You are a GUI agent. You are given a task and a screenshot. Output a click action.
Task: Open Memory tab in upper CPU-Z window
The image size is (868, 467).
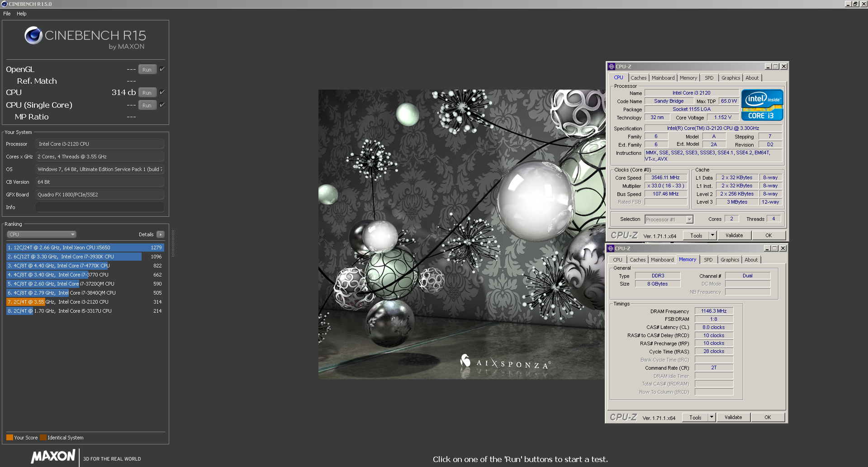[x=688, y=78]
